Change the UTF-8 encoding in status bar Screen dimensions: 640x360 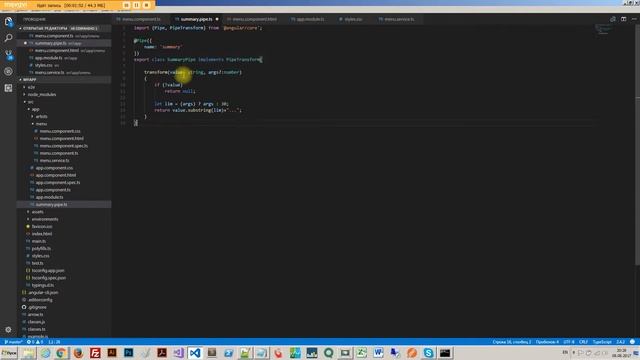click(x=569, y=342)
